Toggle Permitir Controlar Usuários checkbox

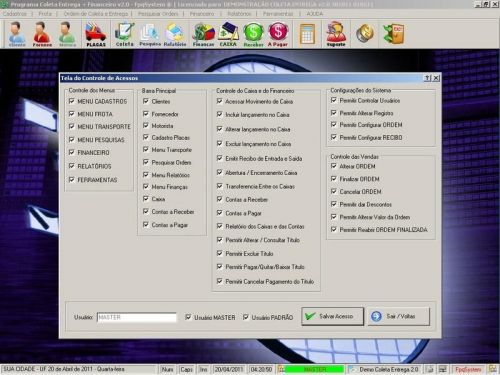(334, 100)
